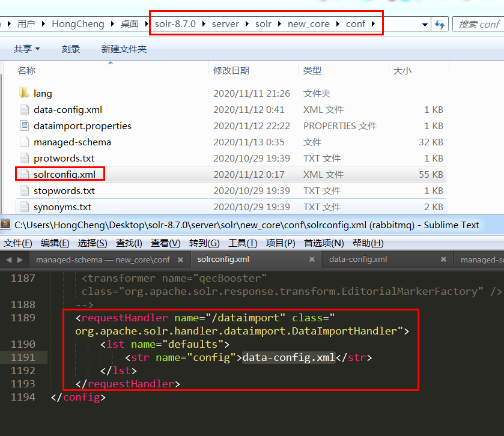Open the 帮助(H) menu

tap(368, 243)
